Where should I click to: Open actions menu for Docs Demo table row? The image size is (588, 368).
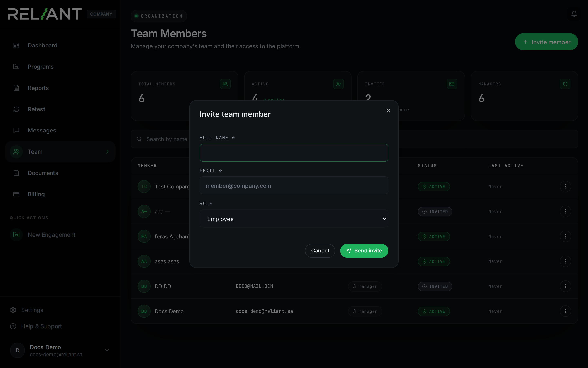point(565,311)
